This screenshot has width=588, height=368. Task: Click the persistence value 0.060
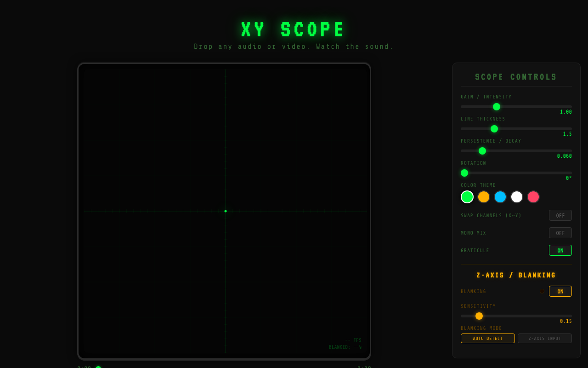[565, 156]
